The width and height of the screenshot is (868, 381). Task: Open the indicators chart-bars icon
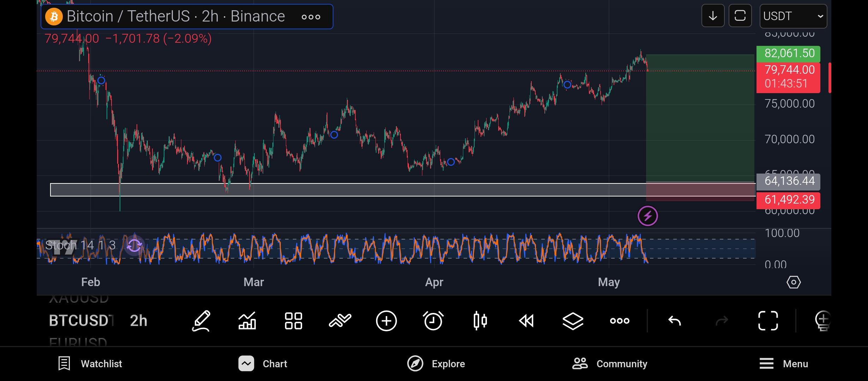pos(247,321)
